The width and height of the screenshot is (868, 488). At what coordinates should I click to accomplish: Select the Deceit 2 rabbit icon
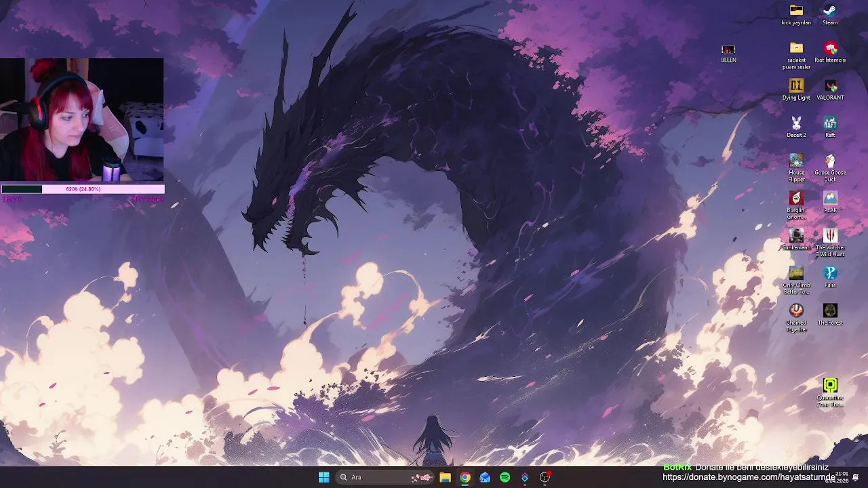point(796,127)
